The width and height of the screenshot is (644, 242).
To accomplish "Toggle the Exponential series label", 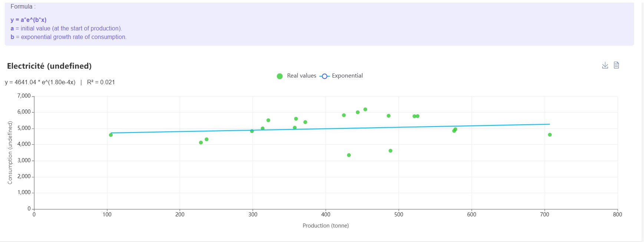I will [x=347, y=76].
